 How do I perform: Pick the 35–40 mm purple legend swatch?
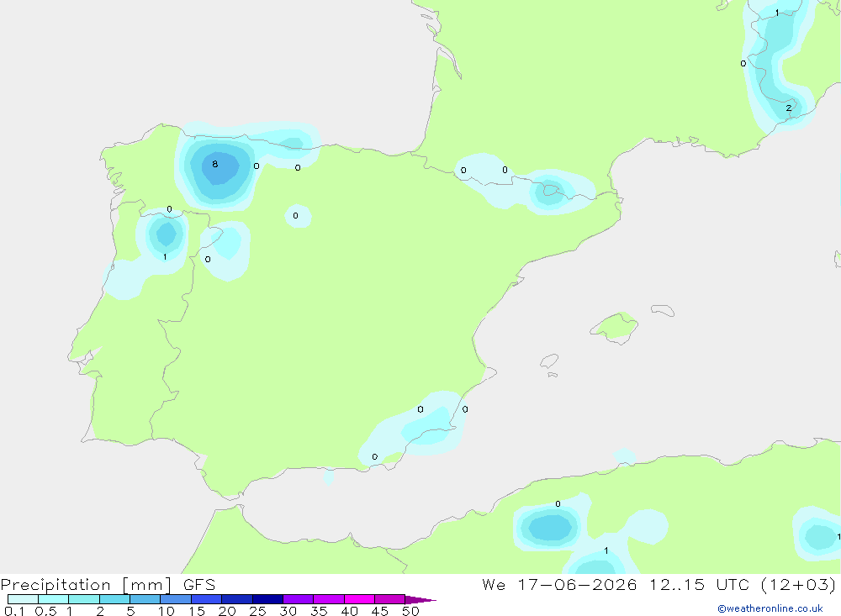pos(329,599)
